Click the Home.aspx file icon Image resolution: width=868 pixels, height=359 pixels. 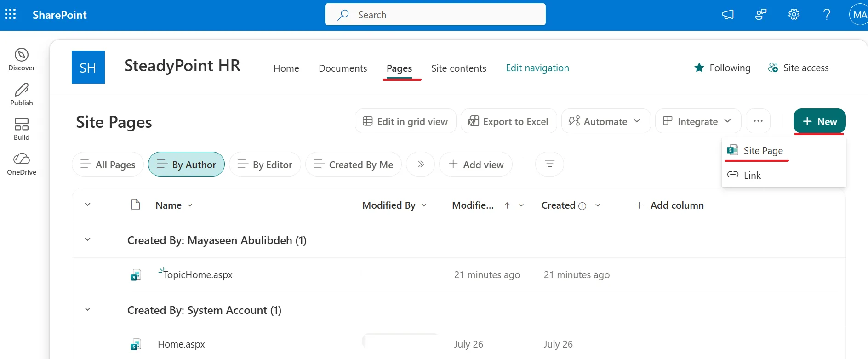pyautogui.click(x=136, y=344)
